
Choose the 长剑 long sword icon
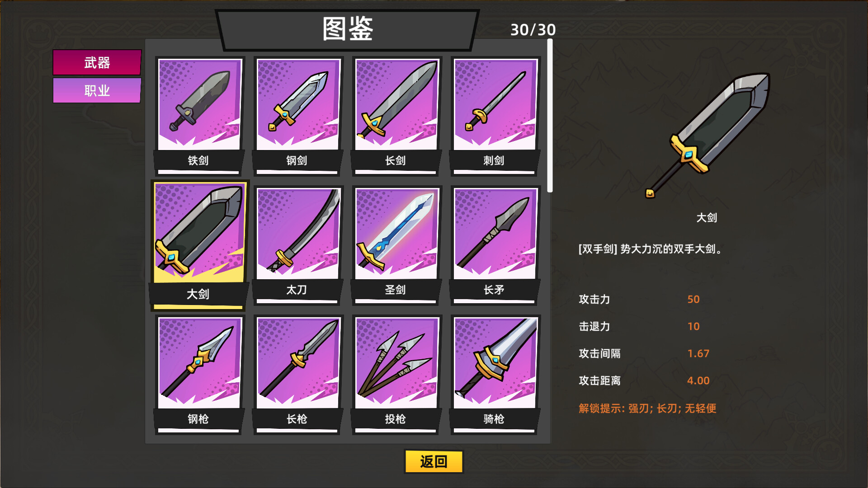396,116
